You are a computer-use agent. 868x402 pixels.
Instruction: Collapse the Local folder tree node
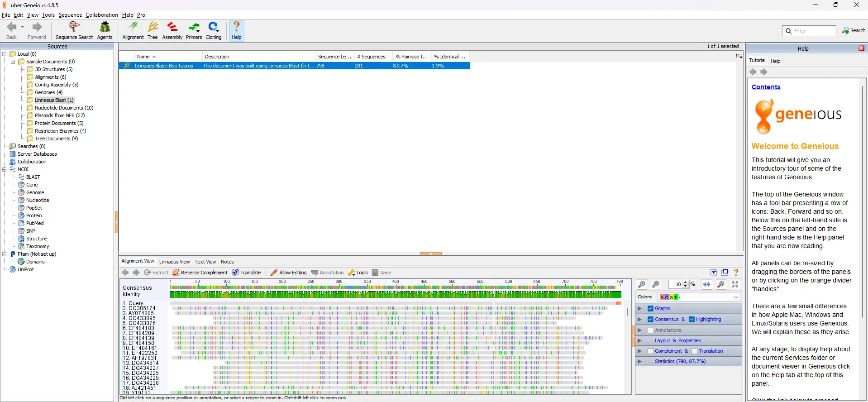[x=5, y=54]
